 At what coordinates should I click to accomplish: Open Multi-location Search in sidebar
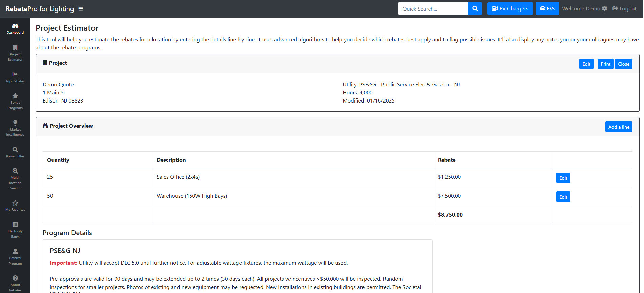coord(15,179)
